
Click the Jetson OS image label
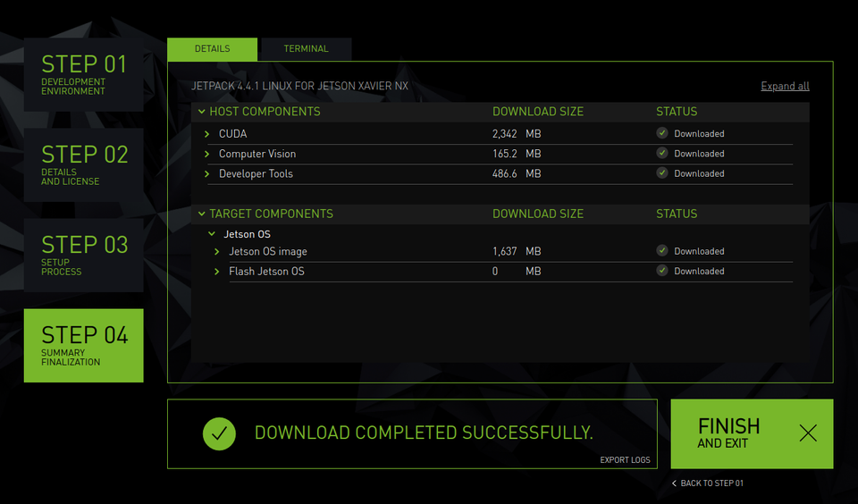pos(267,252)
